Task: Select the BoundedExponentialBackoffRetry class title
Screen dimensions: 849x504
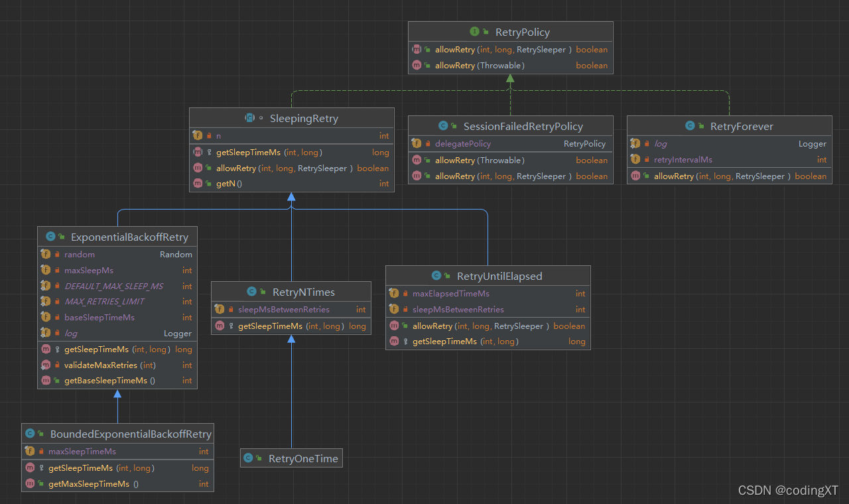Action: 131,434
